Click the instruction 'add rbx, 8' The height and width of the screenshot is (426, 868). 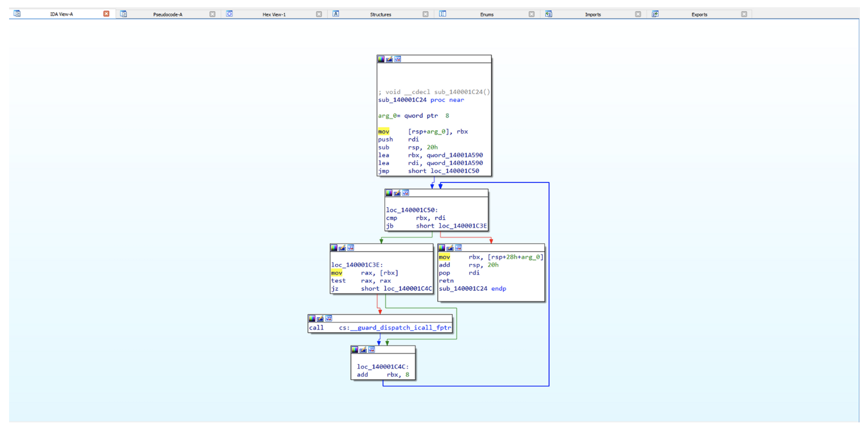(383, 375)
